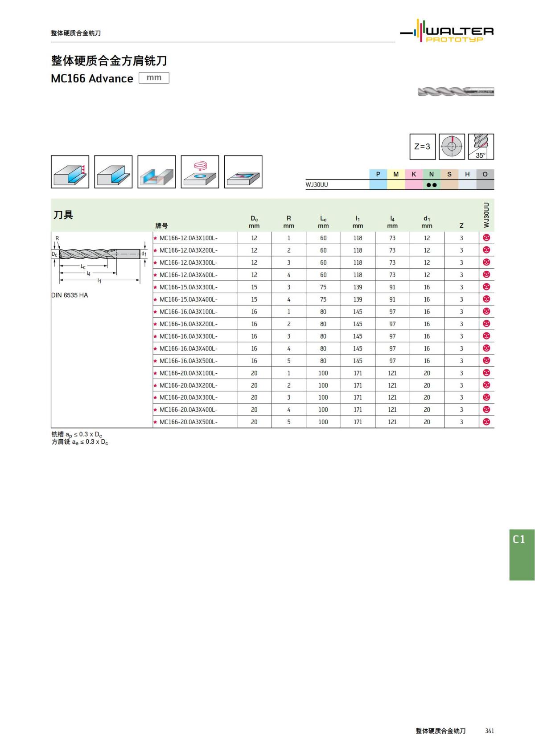Click the green C1 chapter tab

(522, 554)
